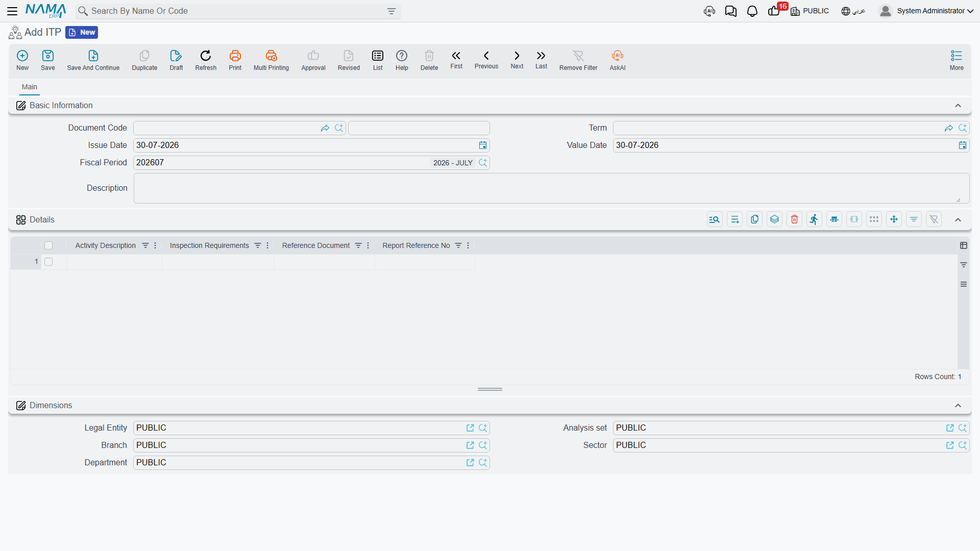The image size is (980, 551).
Task: Click Save And Continue
Action: 93,60
